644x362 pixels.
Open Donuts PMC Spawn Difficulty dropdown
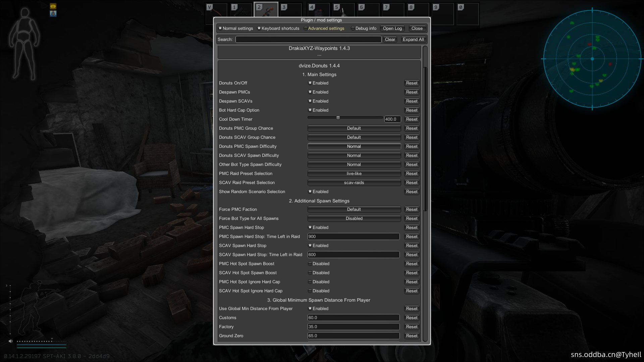[x=354, y=146]
